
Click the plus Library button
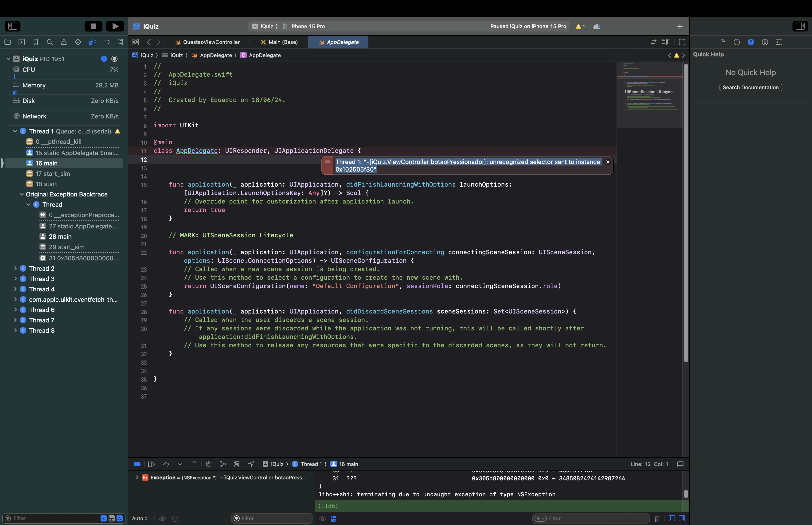(x=680, y=26)
